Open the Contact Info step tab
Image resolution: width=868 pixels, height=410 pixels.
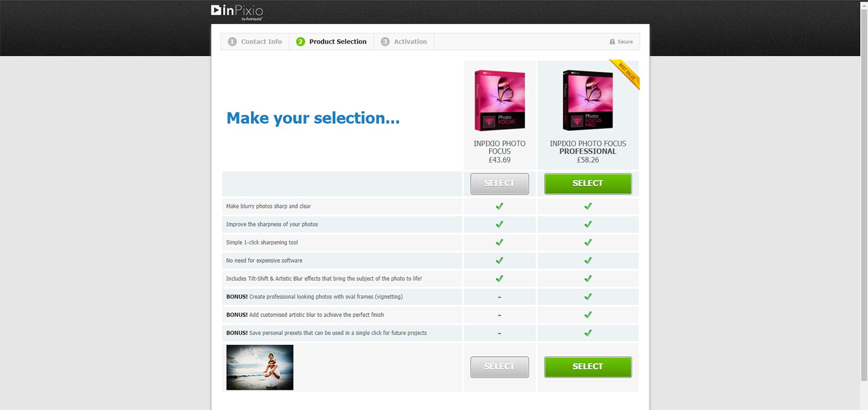(x=255, y=42)
